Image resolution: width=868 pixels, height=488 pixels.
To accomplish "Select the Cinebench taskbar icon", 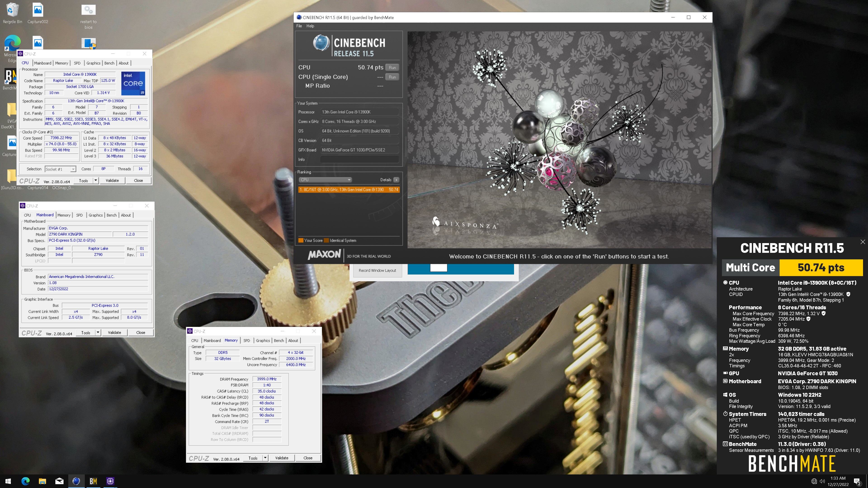I will click(76, 481).
